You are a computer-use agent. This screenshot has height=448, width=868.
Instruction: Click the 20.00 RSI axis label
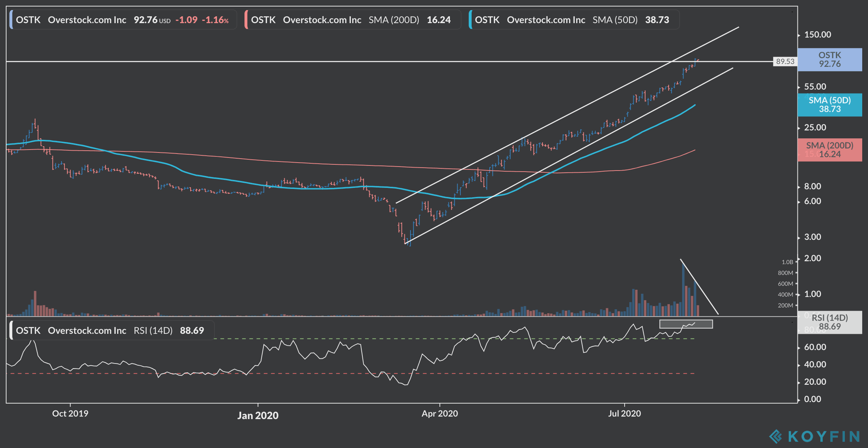pyautogui.click(x=815, y=382)
